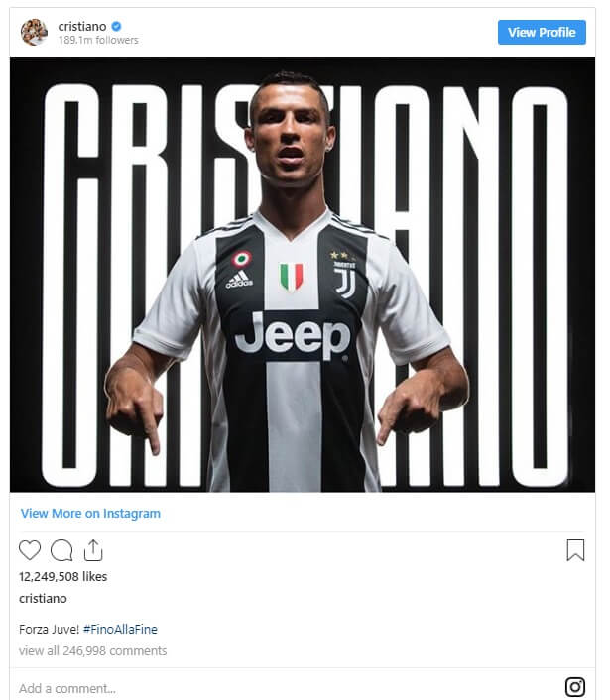Click the Italian tricolor shield on the jersey
Image resolution: width=610 pixels, height=700 pixels.
click(292, 277)
